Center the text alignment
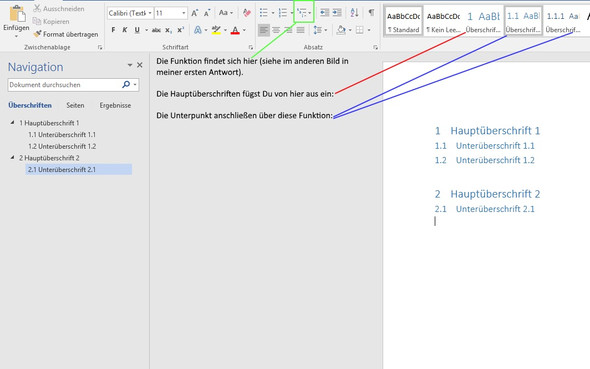The image size is (590, 369). tap(276, 30)
